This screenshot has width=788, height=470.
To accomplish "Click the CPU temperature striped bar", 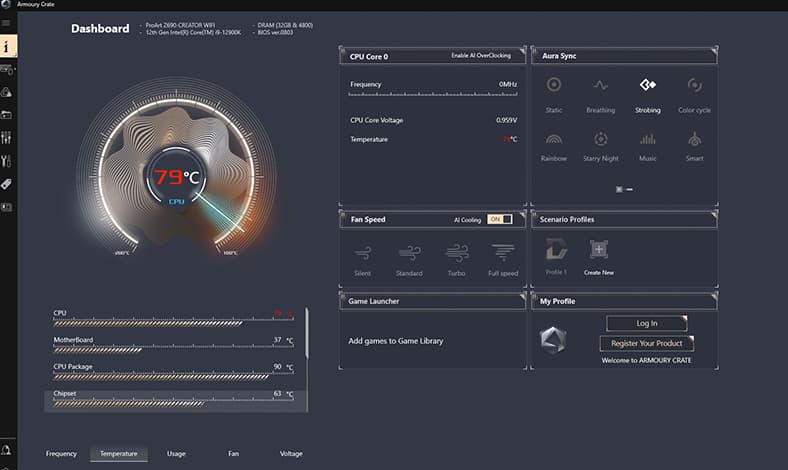I will point(148,323).
